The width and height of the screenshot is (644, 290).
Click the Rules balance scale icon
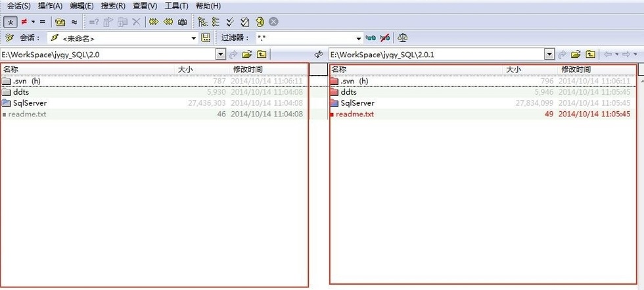[x=402, y=37]
